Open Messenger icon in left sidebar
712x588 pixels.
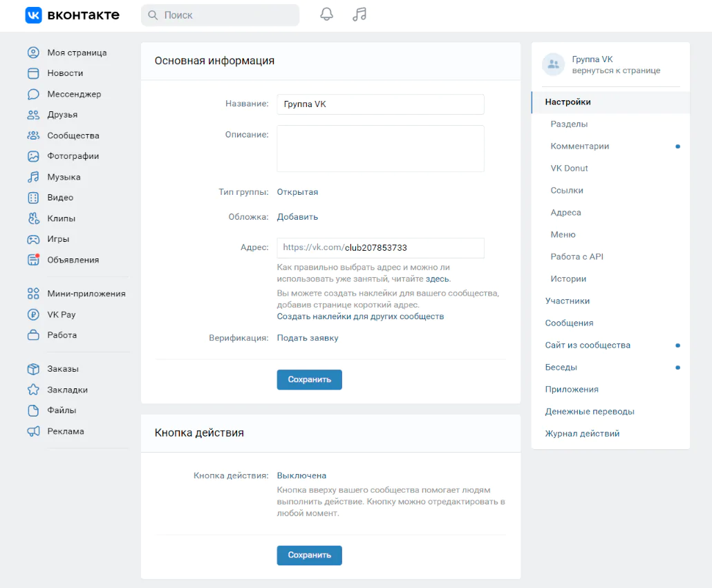click(33, 94)
